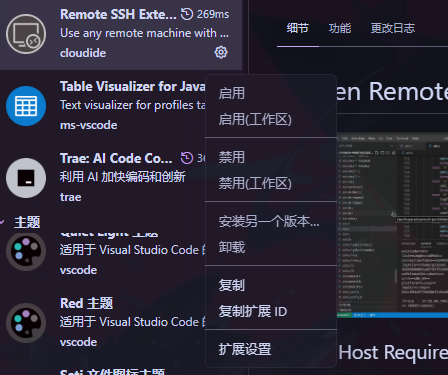Collapse the 主题 section header
The image size is (448, 375).
27,222
